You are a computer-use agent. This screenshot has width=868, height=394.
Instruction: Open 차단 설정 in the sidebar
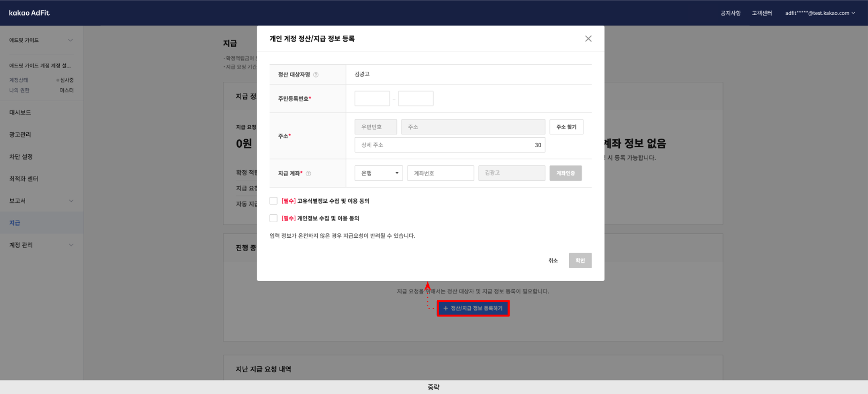(x=21, y=157)
